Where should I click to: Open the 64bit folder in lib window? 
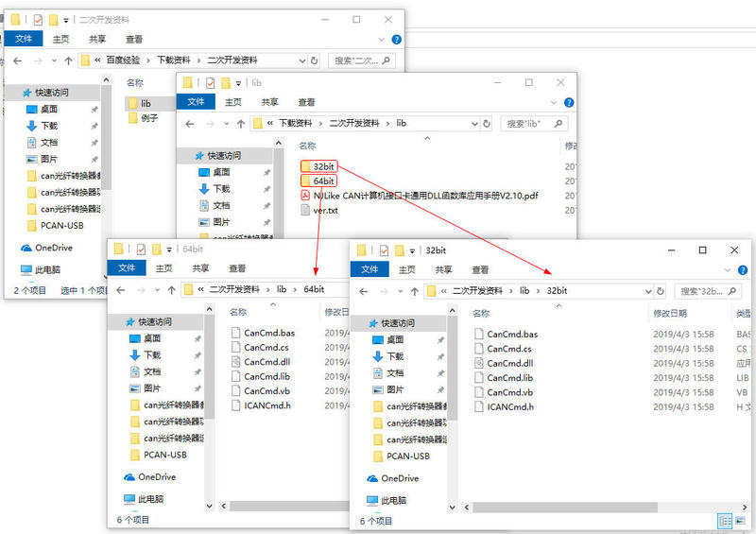(x=323, y=181)
